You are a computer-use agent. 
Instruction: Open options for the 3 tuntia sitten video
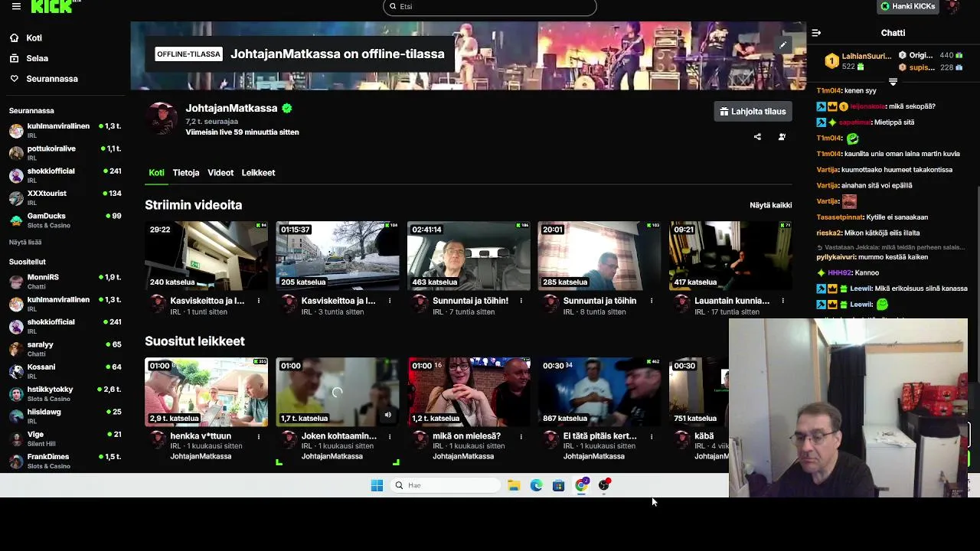point(389,301)
